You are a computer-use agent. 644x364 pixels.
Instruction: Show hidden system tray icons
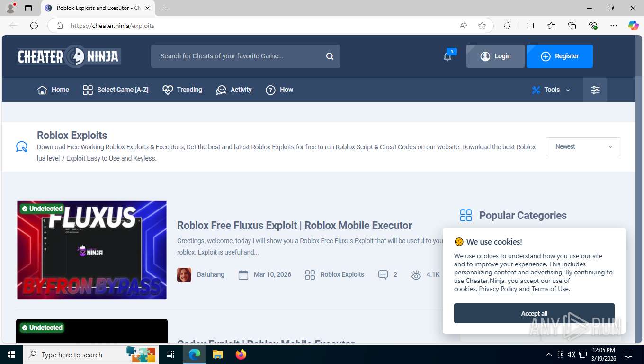pos(549,355)
